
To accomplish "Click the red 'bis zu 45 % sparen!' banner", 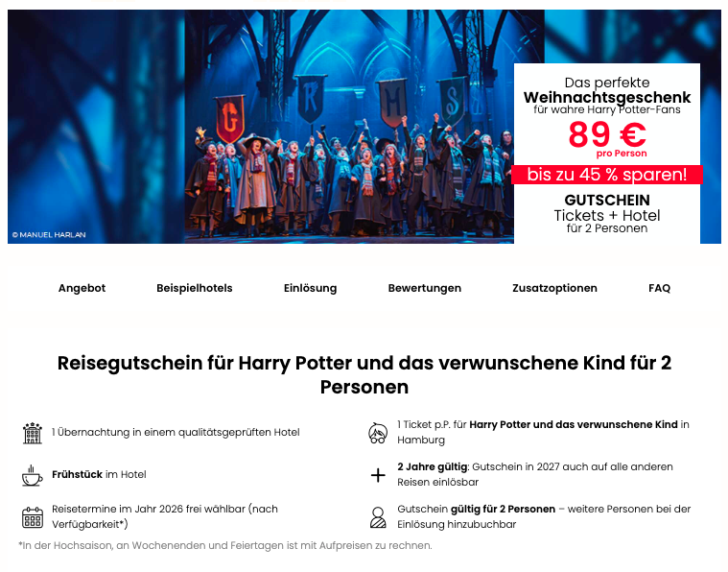I will (607, 175).
